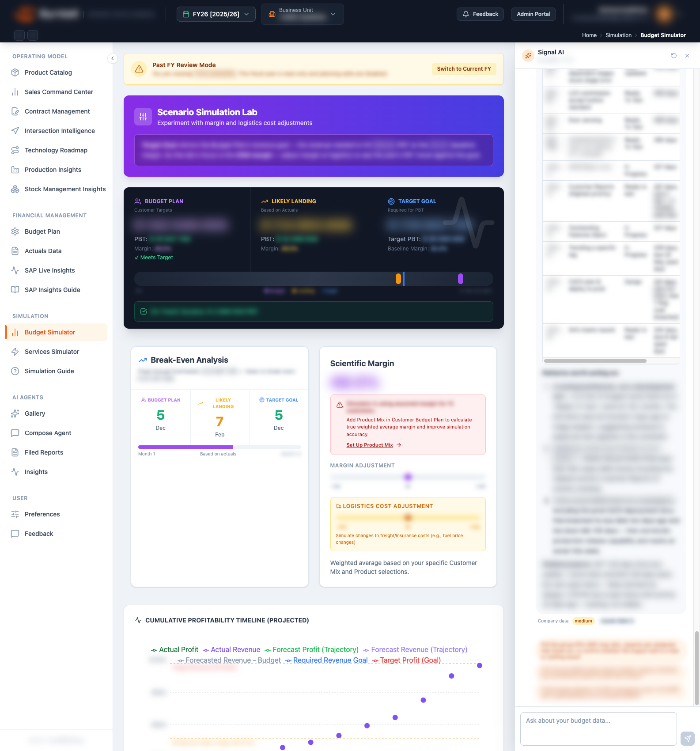
Task: Adjust the Margin Adjustment slider handle
Action: [x=408, y=477]
